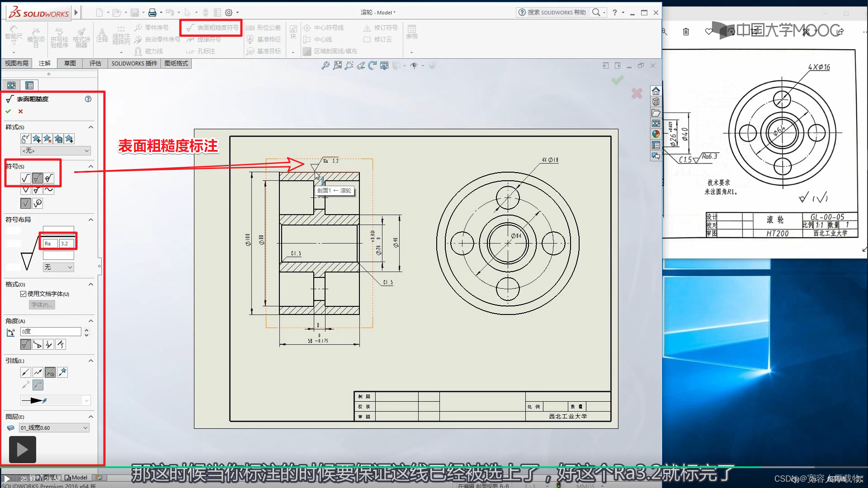Select machining prohibited symbol

49,178
